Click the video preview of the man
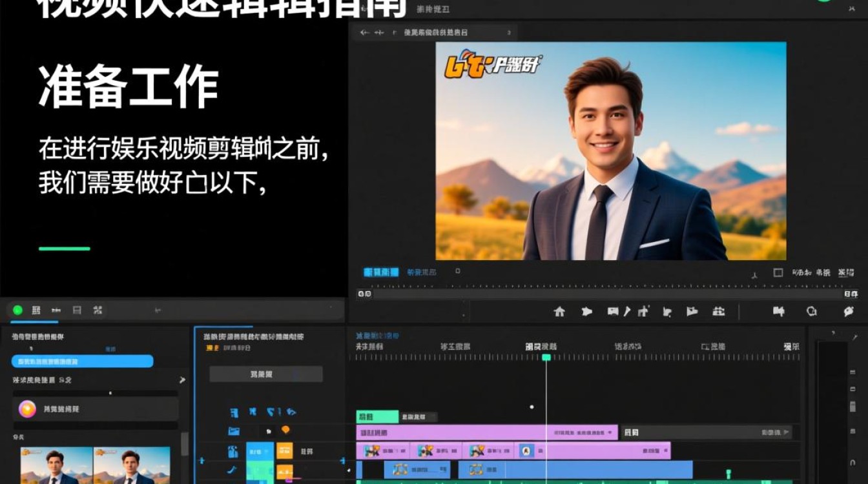The width and height of the screenshot is (868, 484). pos(611,151)
